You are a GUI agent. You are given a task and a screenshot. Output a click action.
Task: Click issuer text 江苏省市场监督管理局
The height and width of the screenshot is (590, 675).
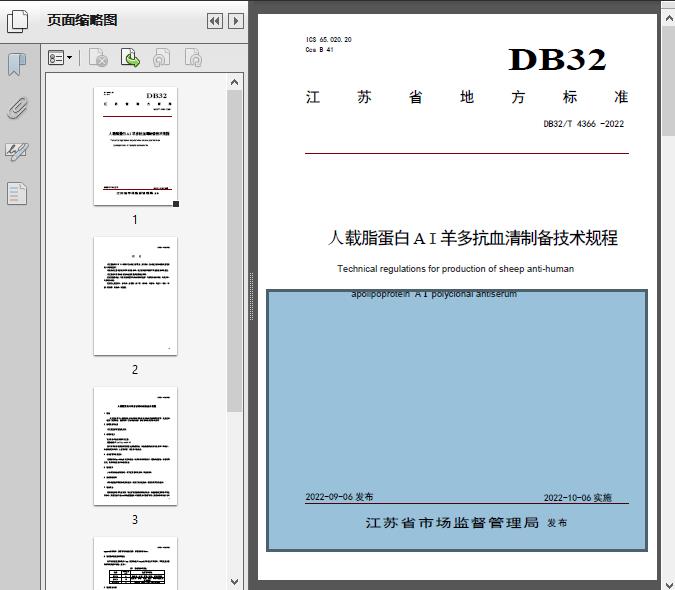(452, 523)
